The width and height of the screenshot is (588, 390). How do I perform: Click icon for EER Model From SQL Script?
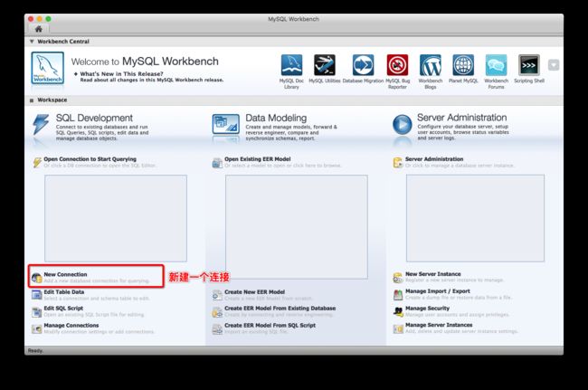217,329
